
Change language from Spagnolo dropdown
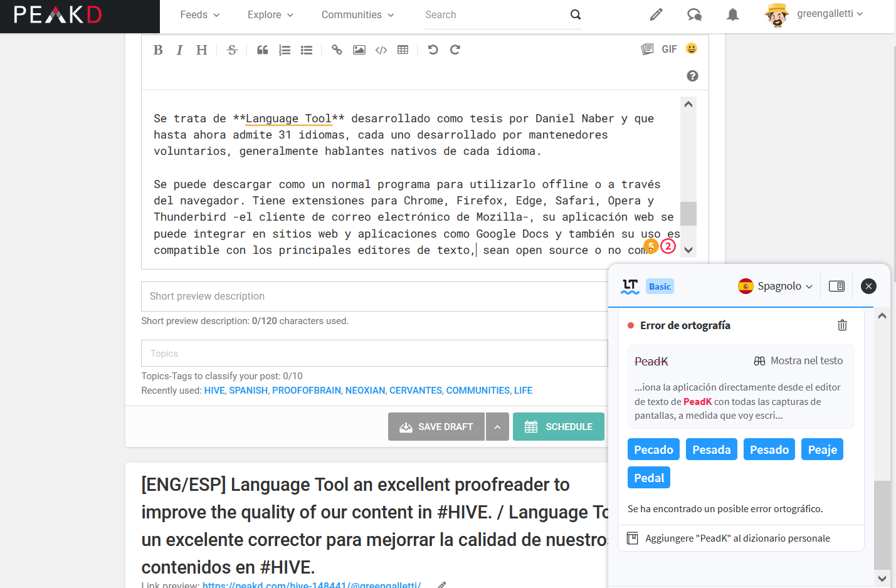[x=776, y=286]
